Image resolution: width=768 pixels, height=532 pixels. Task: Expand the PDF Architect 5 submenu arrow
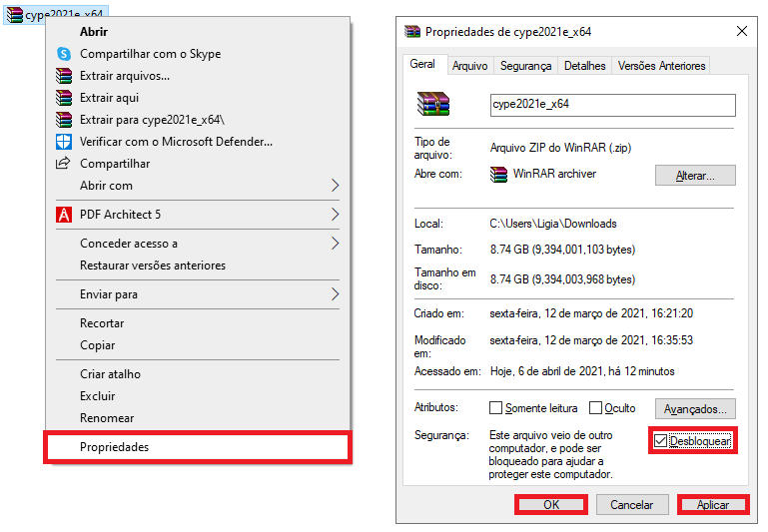click(335, 215)
